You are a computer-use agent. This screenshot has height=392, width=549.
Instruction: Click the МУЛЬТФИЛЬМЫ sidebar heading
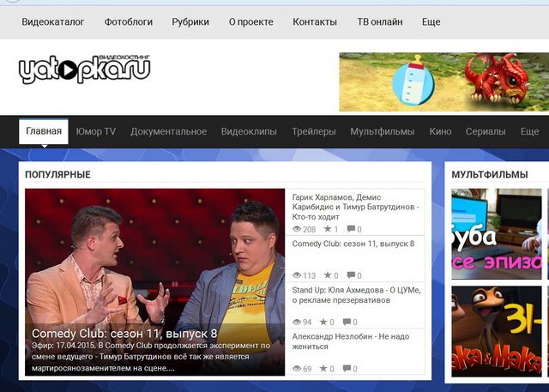tap(490, 175)
